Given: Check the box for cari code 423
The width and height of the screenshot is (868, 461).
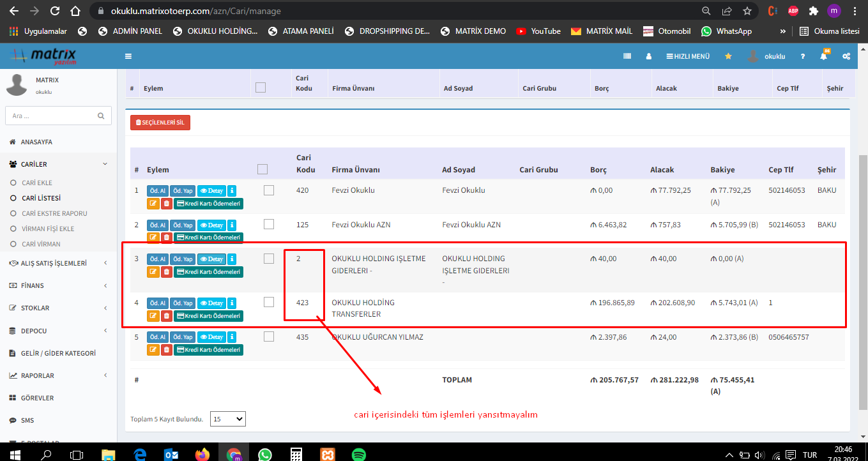Looking at the screenshot, I should tap(269, 302).
